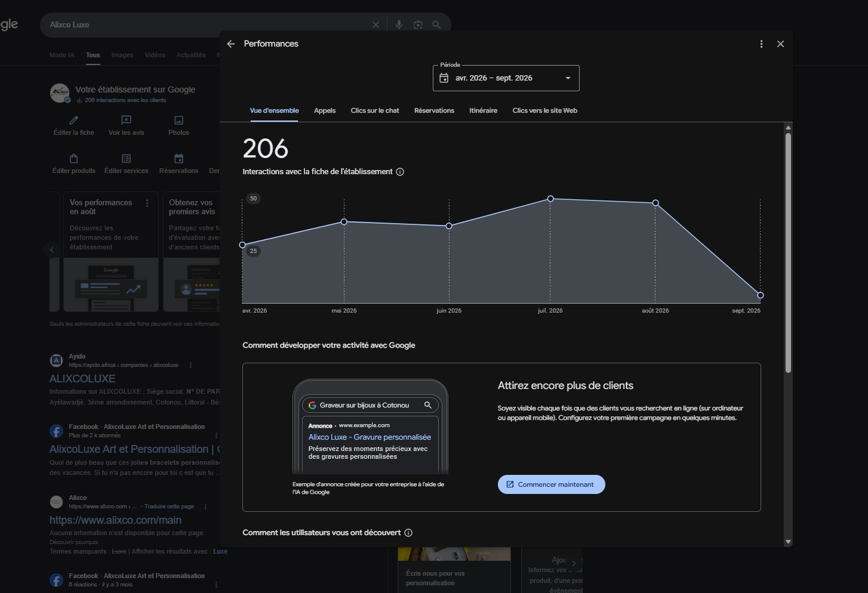Select the mai 2026 chart data point
Viewport: 868px width, 593px height.
[x=344, y=222]
